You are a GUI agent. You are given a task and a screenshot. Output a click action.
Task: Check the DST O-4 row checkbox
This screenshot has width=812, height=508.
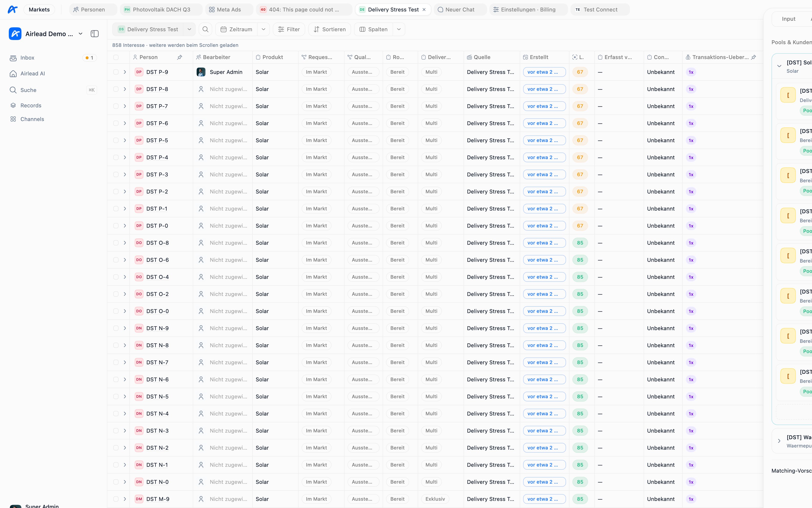click(x=116, y=277)
